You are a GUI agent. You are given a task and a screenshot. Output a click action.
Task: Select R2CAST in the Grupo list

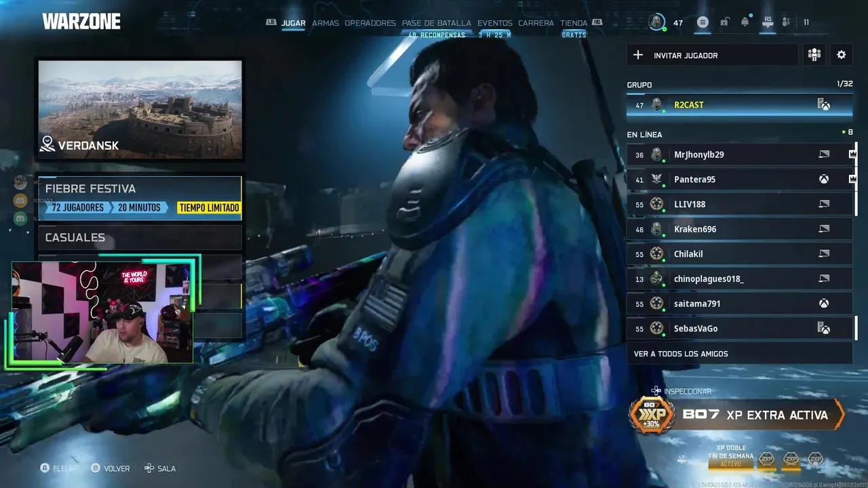tap(739, 105)
